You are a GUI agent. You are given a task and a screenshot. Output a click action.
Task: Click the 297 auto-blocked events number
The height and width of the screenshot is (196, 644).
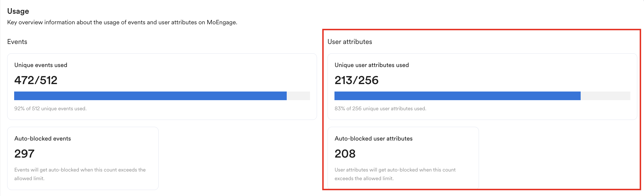24,154
